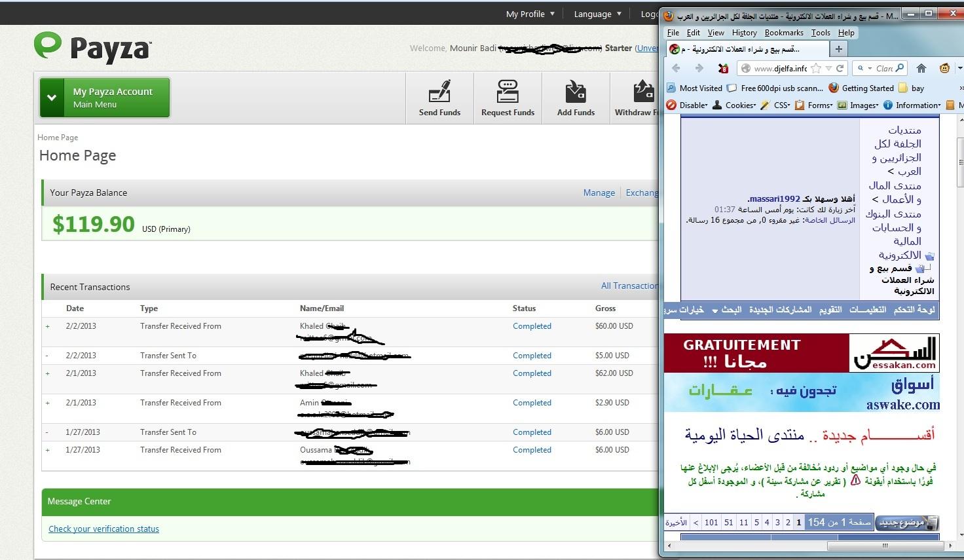Show more bookmarks via the overflow chevron

tap(961, 88)
